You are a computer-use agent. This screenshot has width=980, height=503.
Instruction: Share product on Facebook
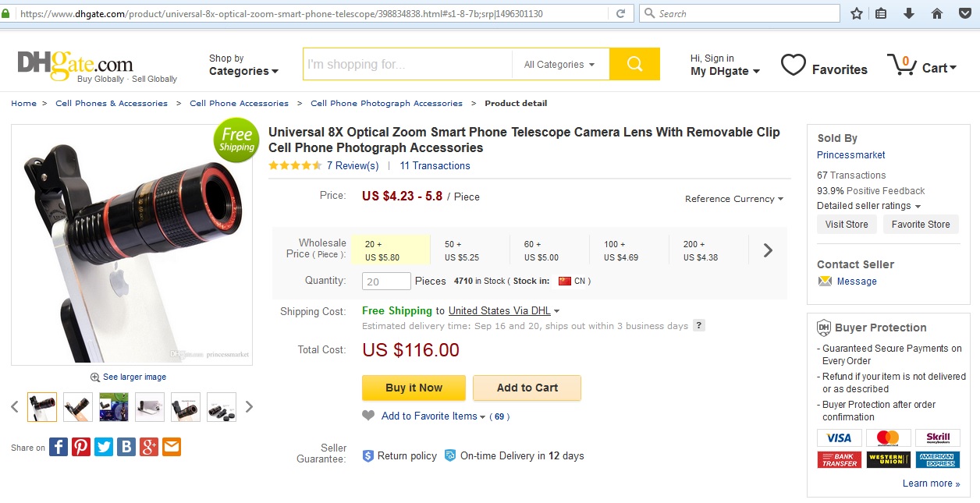tap(59, 447)
